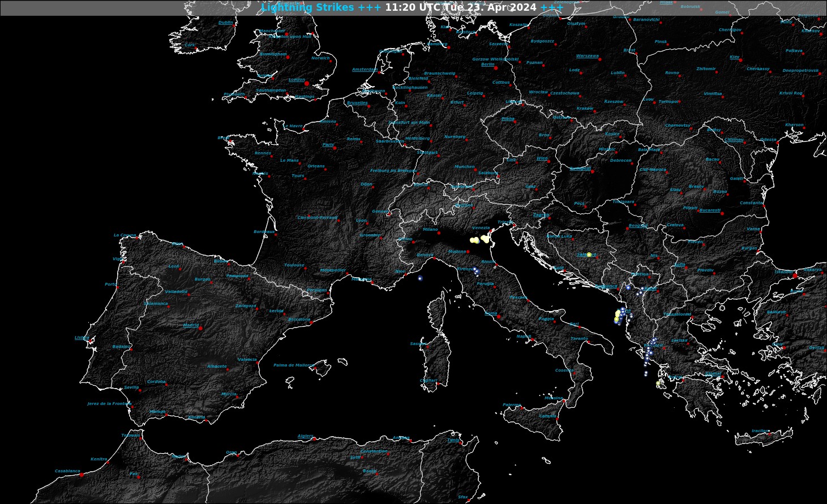Click the Wien city label
827x504 pixels.
point(542,158)
